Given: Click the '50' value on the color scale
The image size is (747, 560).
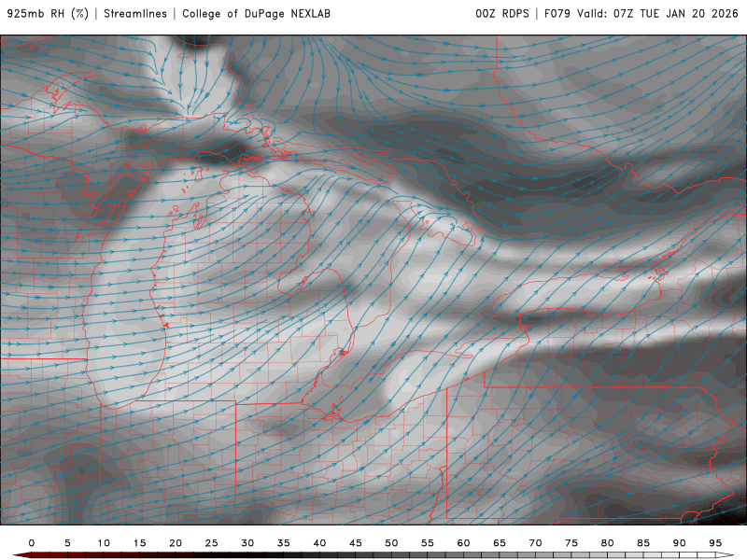Looking at the screenshot, I should (391, 543).
